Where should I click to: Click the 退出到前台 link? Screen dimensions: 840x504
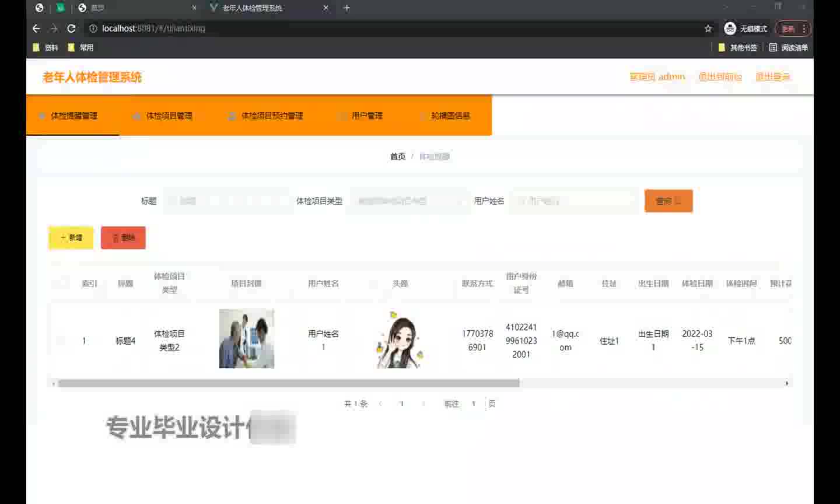coord(720,77)
